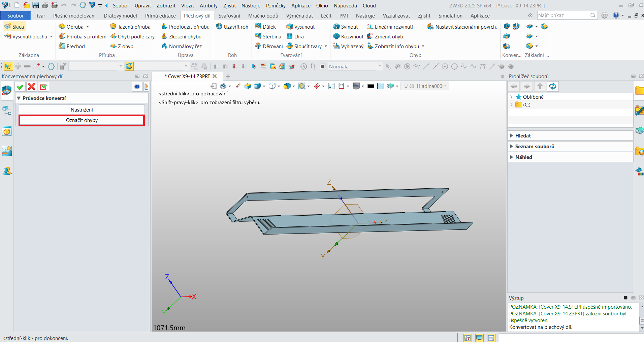The image size is (644, 342).
Task: Select the Ohyb podle čáry tool
Action: point(132,36)
